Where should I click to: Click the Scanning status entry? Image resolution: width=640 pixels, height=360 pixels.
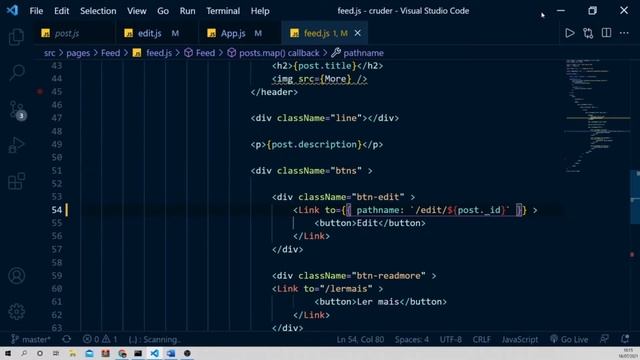tap(154, 339)
